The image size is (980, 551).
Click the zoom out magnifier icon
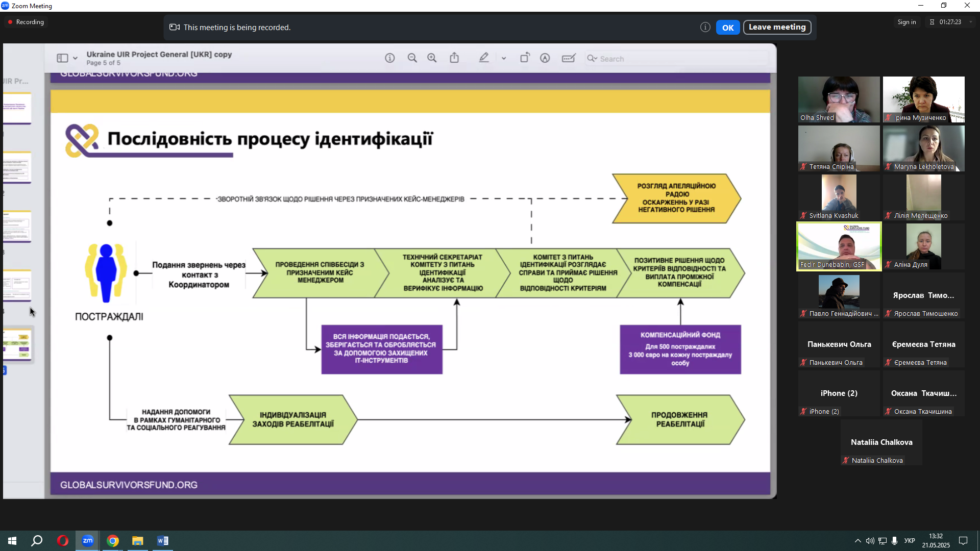tap(412, 58)
